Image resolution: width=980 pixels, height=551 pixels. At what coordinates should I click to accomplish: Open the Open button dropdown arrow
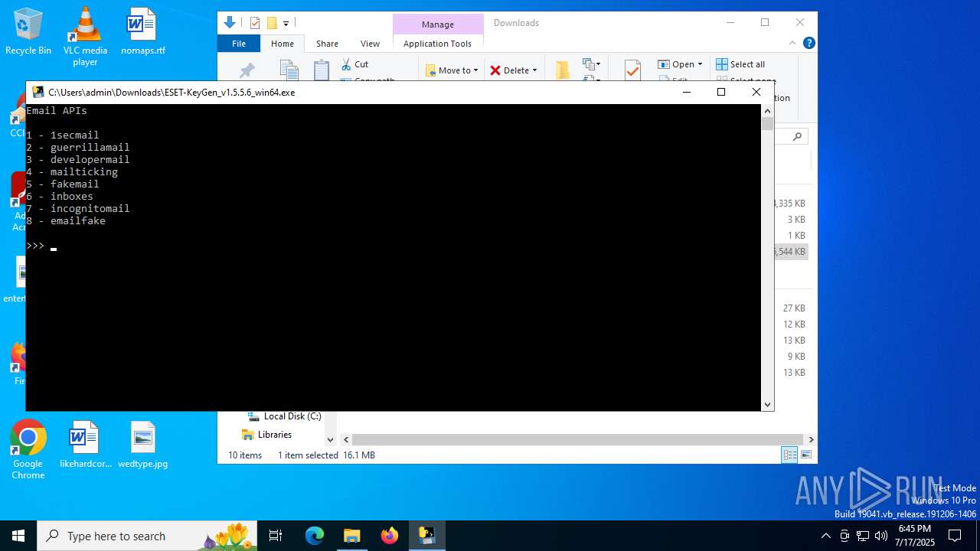(x=700, y=64)
